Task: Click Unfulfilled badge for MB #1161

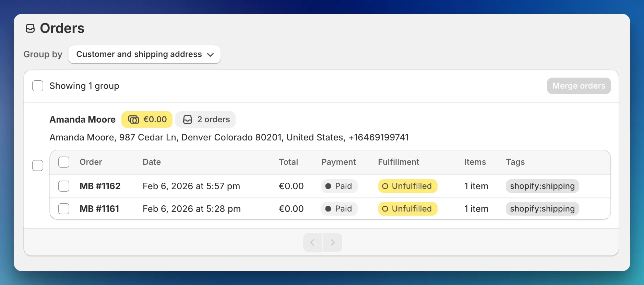Action: [x=407, y=209]
